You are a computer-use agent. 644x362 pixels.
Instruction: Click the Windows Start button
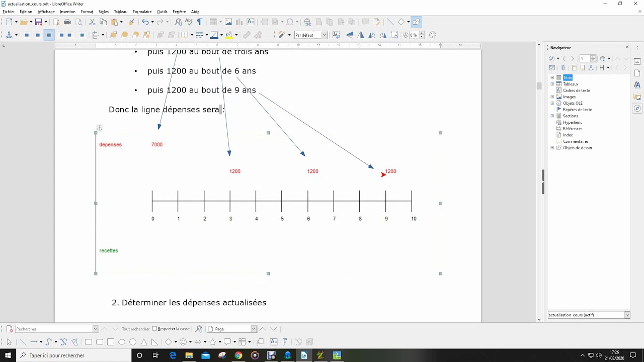8,355
